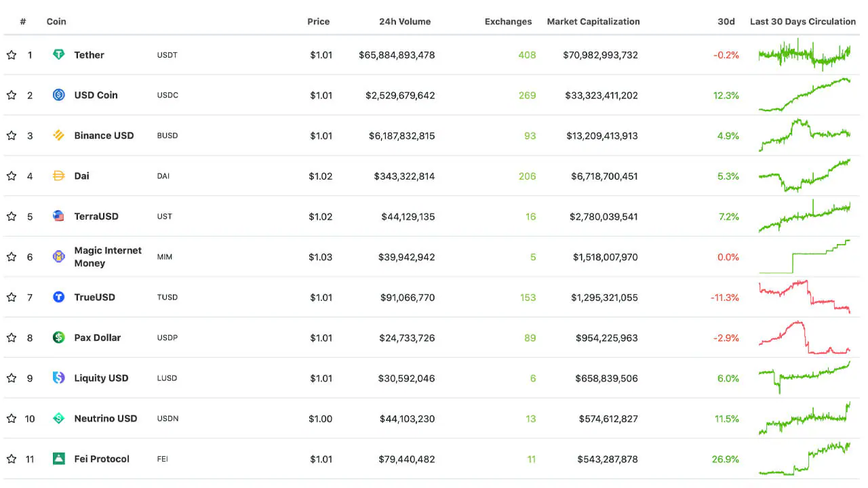Screen dimensions: 868x488
Task: Click Dai's exchange count 206
Action: tap(527, 176)
